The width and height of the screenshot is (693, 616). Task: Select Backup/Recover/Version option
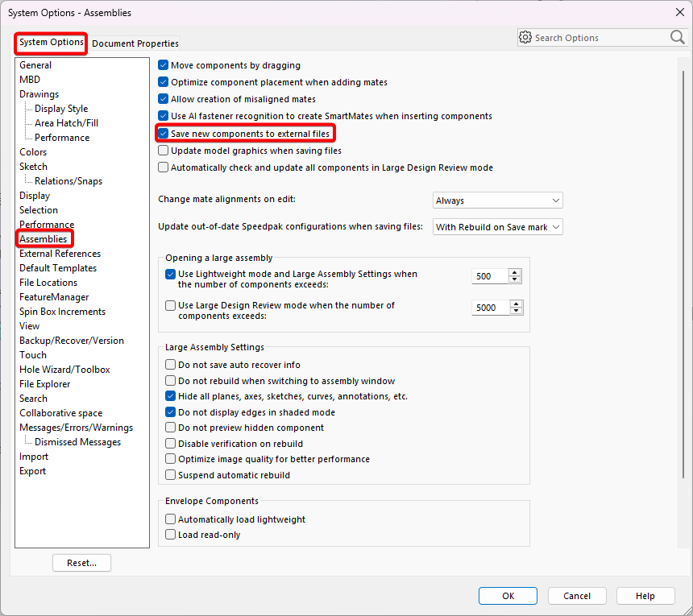point(72,341)
